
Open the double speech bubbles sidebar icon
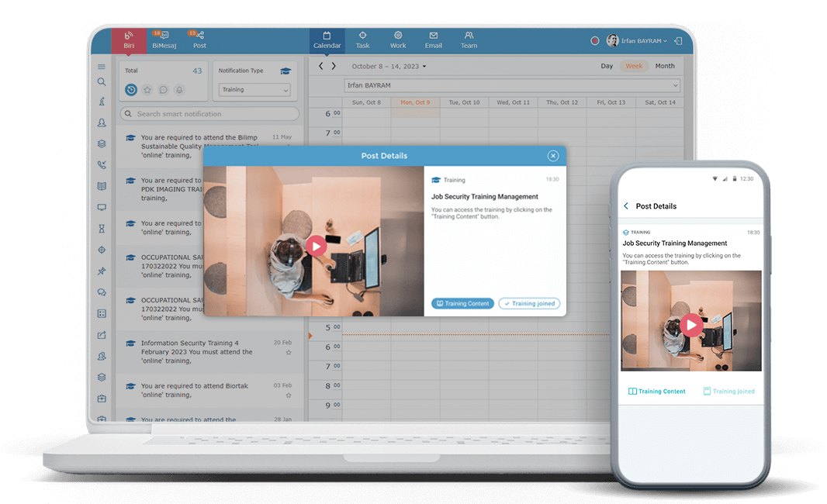(102, 292)
